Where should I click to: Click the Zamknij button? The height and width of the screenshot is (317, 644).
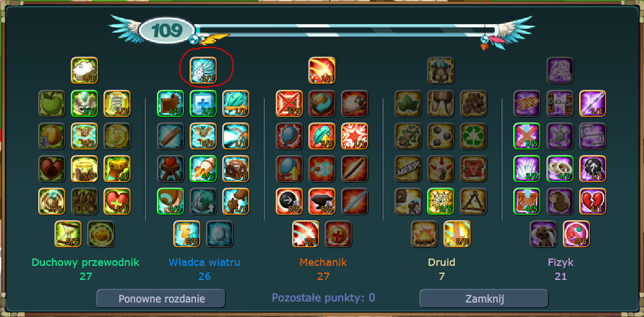click(x=484, y=298)
